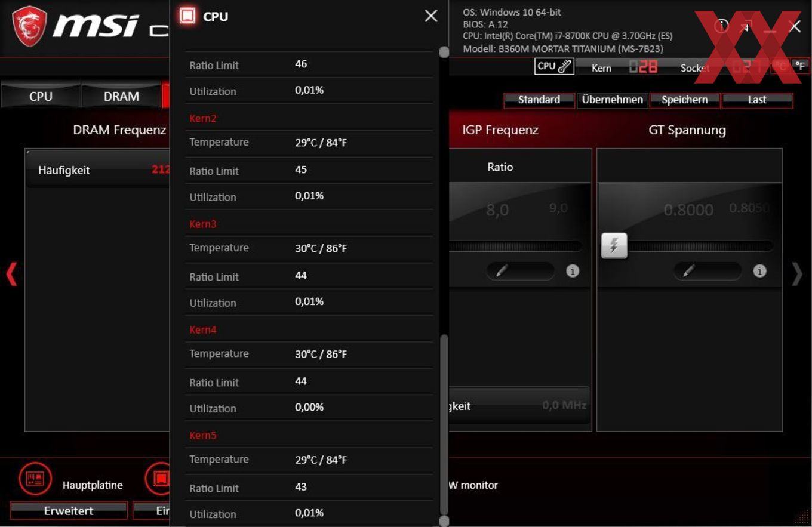Save profile with Speichern

685,100
